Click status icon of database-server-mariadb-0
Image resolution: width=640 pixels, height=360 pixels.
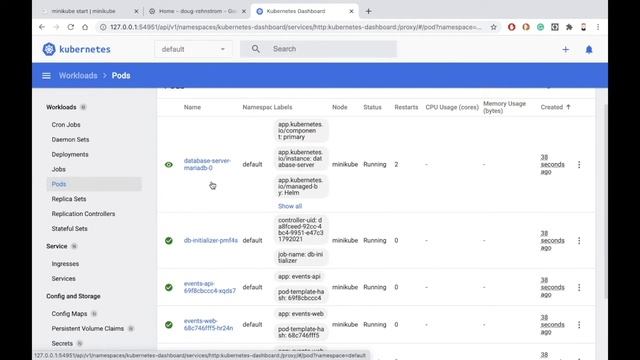(169, 164)
